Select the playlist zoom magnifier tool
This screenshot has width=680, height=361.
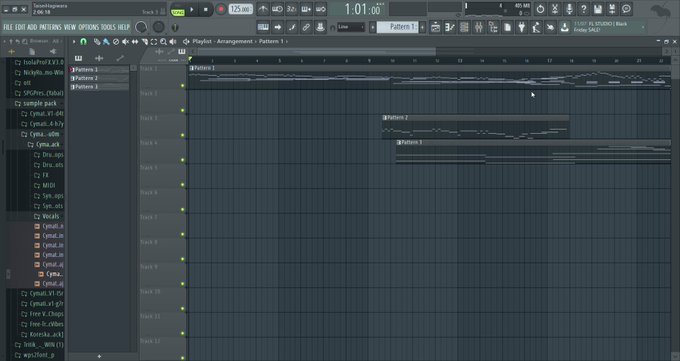163,42
